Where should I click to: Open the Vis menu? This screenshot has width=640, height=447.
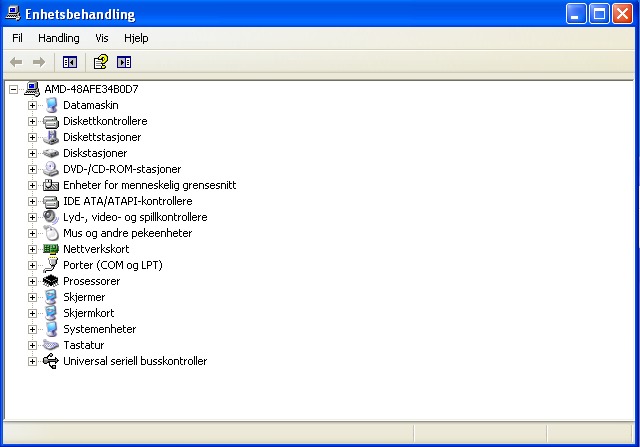(102, 38)
